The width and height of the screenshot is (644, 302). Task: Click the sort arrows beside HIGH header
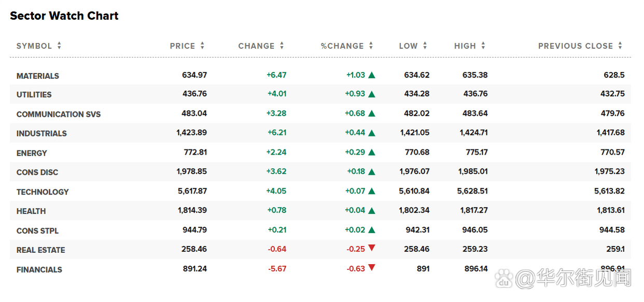pyautogui.click(x=483, y=46)
